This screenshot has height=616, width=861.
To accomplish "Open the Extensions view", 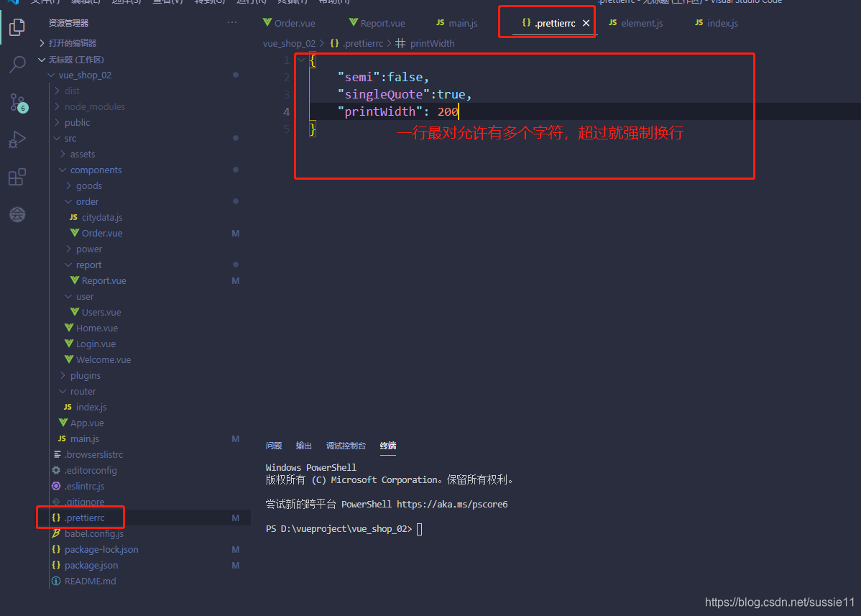I will pyautogui.click(x=17, y=177).
